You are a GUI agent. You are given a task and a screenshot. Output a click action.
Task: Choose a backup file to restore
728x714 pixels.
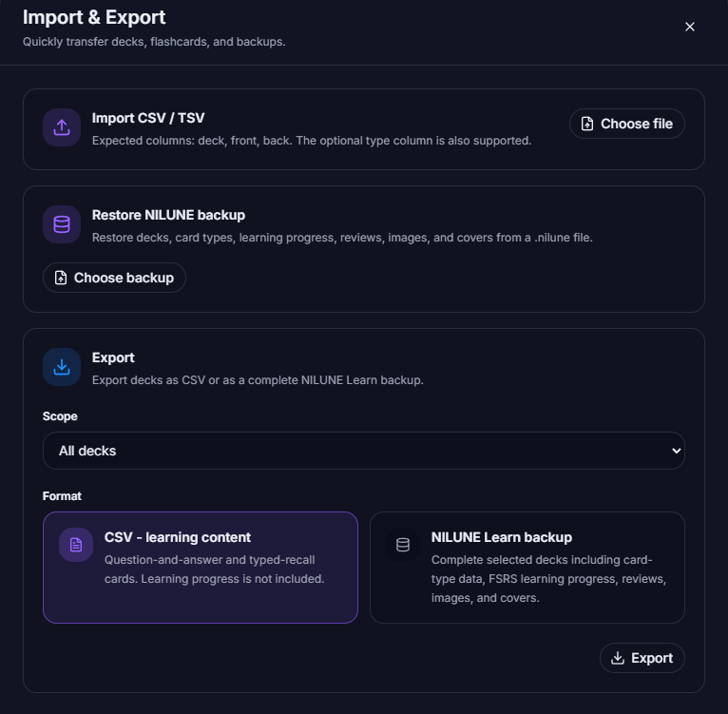(x=114, y=278)
